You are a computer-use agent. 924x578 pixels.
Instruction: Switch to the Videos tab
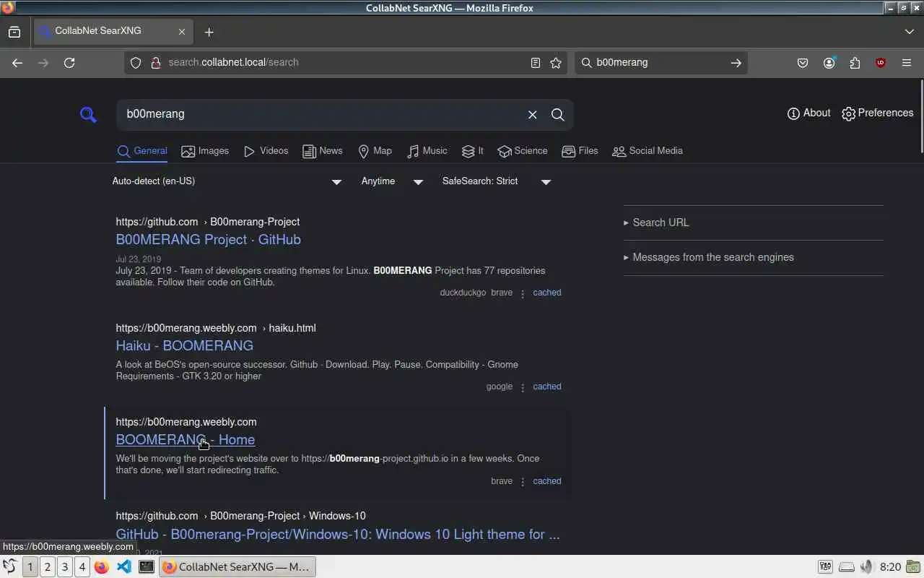coord(266,151)
